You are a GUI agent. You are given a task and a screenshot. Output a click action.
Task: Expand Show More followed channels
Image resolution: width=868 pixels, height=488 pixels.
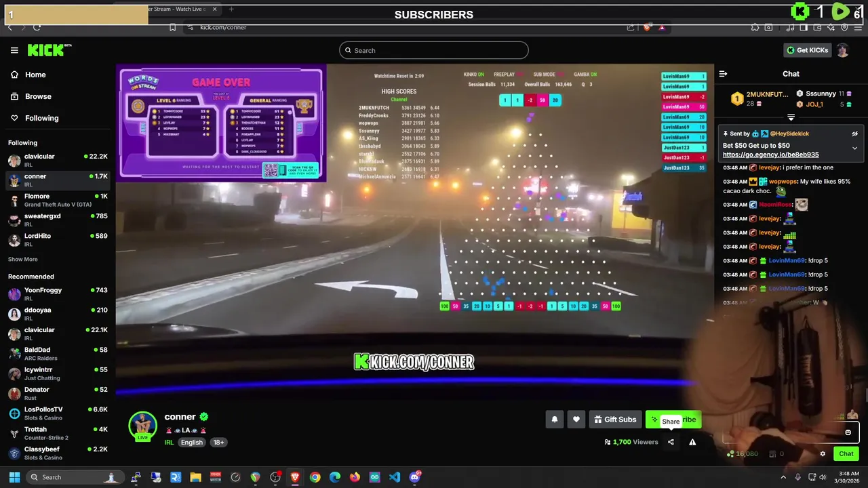[23, 260]
